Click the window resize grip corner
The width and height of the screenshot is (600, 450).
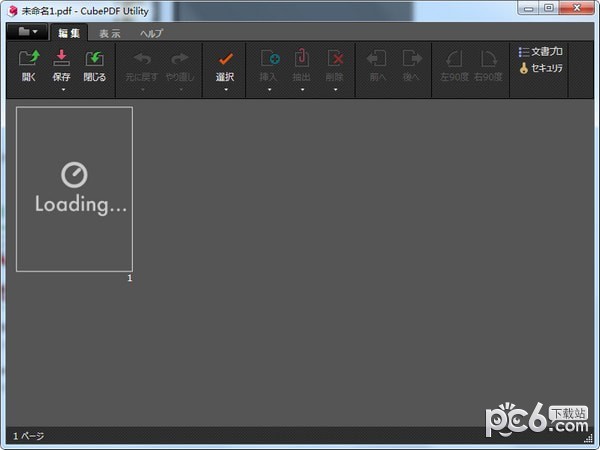[x=589, y=439]
